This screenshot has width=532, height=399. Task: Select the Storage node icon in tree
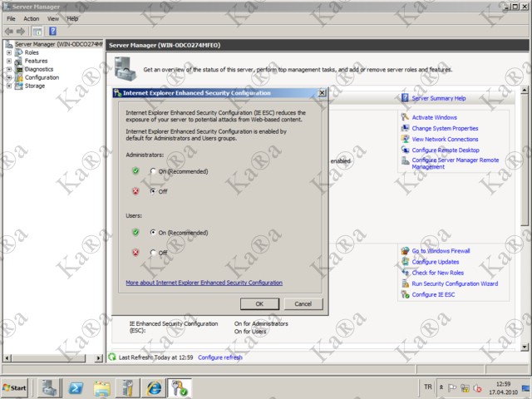pos(19,86)
